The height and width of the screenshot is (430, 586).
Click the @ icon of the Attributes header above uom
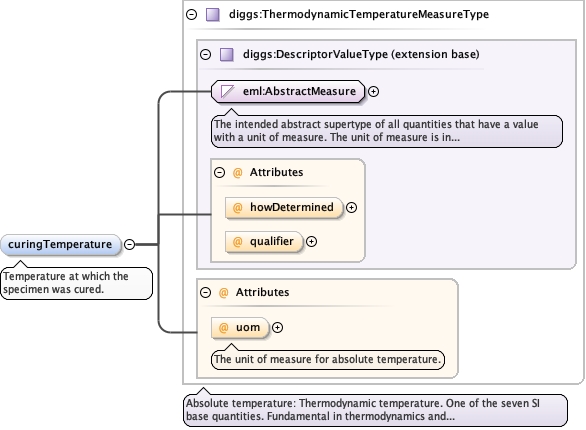(223, 293)
